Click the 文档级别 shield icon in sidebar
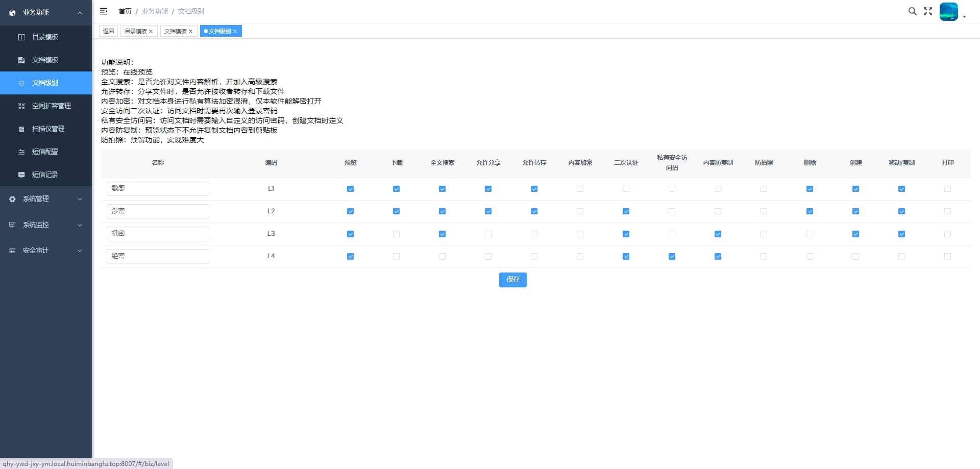The width and height of the screenshot is (980, 469). point(21,83)
